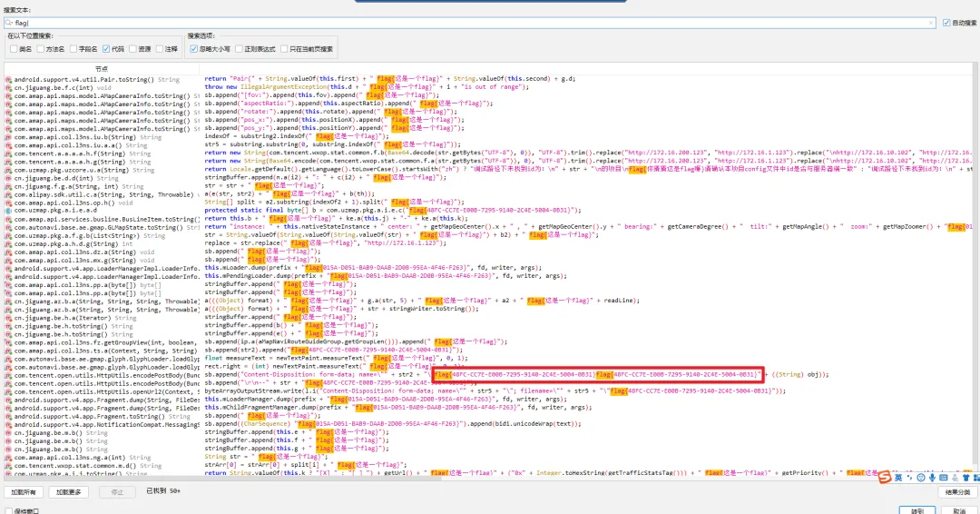Open the Sogou soft keyboard icon
This screenshot has width=980, height=514.
943,478
